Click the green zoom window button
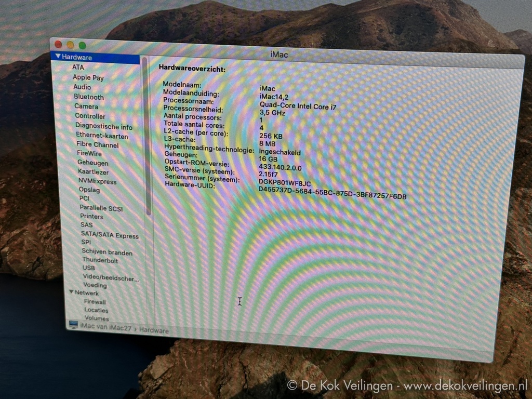Viewport: 532px width, 399px height. pyautogui.click(x=82, y=46)
